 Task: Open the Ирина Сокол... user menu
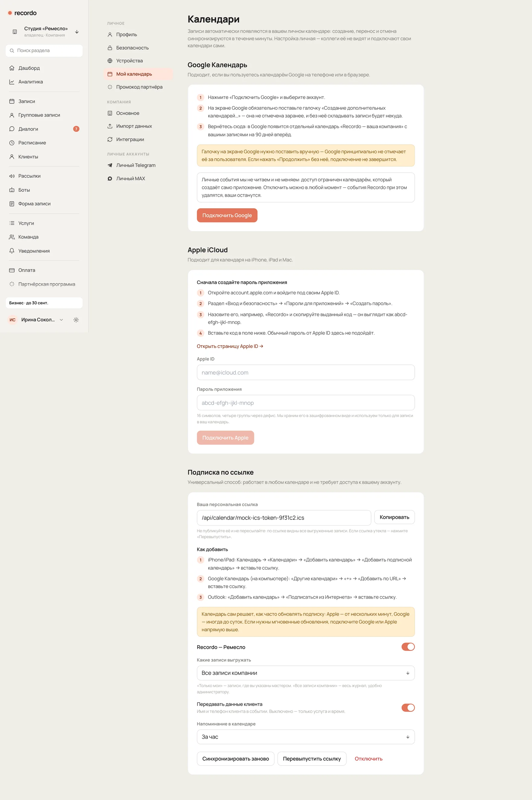pyautogui.click(x=36, y=319)
